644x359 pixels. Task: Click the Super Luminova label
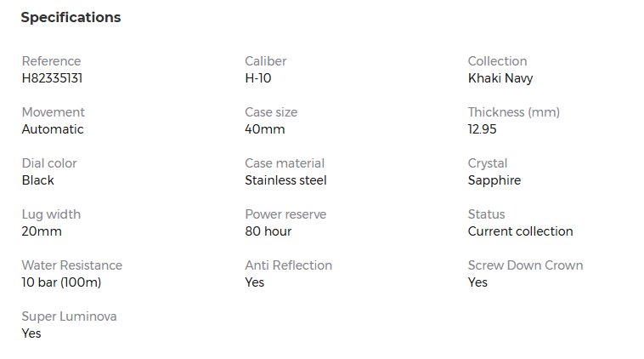pyautogui.click(x=69, y=316)
